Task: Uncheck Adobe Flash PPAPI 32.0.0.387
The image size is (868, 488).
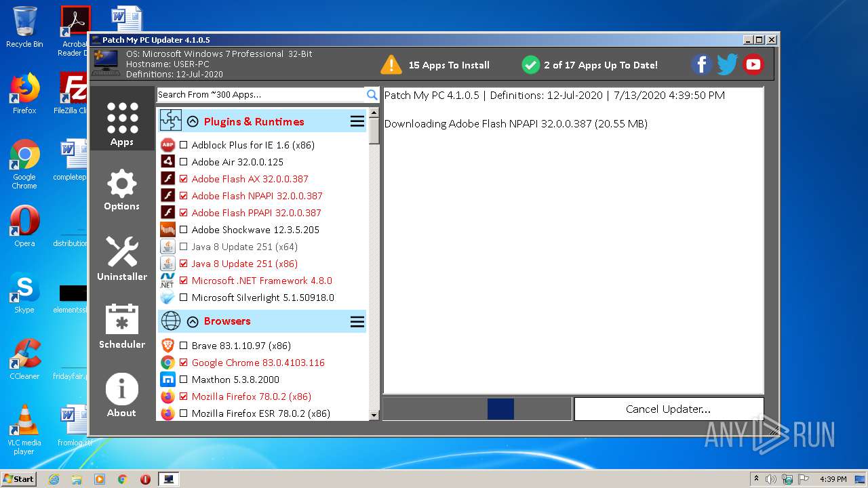Action: pos(184,213)
